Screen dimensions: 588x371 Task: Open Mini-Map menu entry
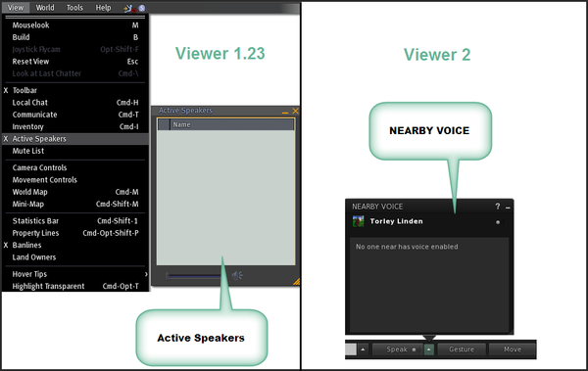click(x=75, y=204)
